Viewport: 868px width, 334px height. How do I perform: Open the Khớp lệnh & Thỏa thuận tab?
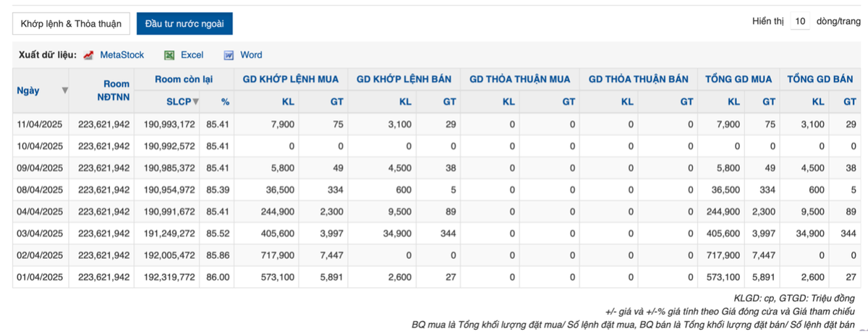click(x=71, y=23)
